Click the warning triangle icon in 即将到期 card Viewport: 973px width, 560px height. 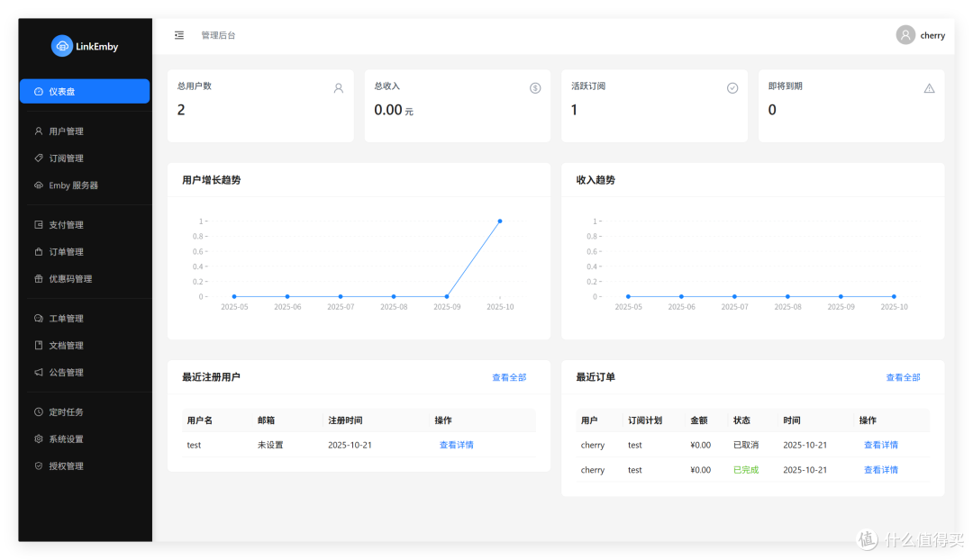929,88
